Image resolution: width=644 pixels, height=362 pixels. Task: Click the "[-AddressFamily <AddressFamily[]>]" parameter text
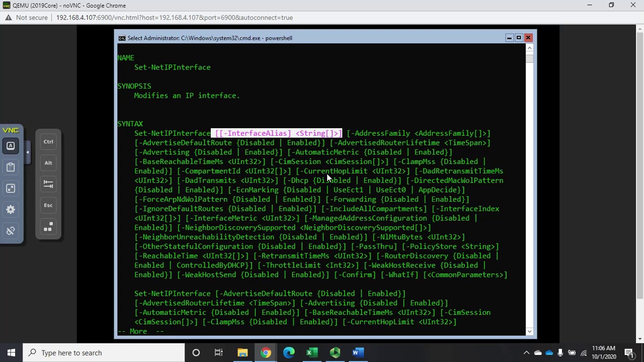[419, 133]
